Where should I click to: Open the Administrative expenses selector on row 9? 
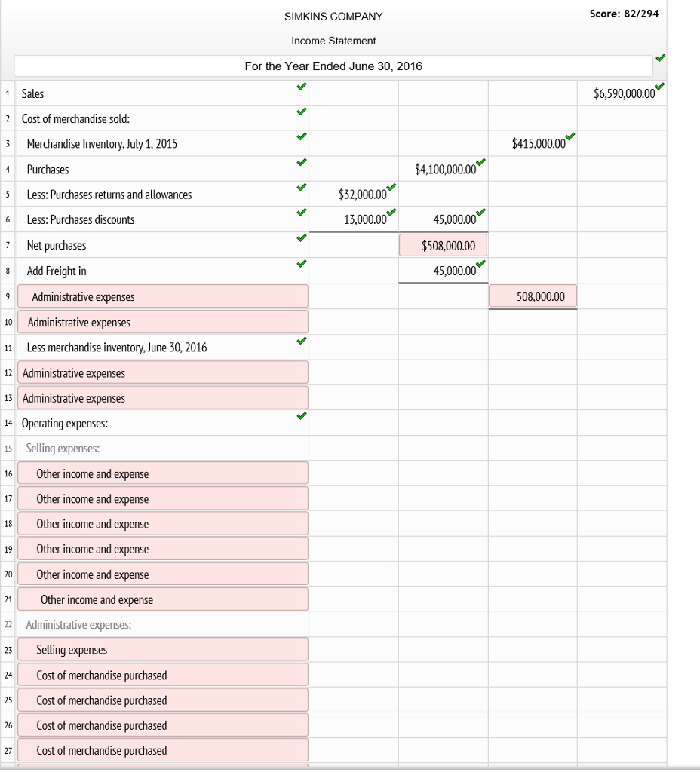click(x=163, y=296)
